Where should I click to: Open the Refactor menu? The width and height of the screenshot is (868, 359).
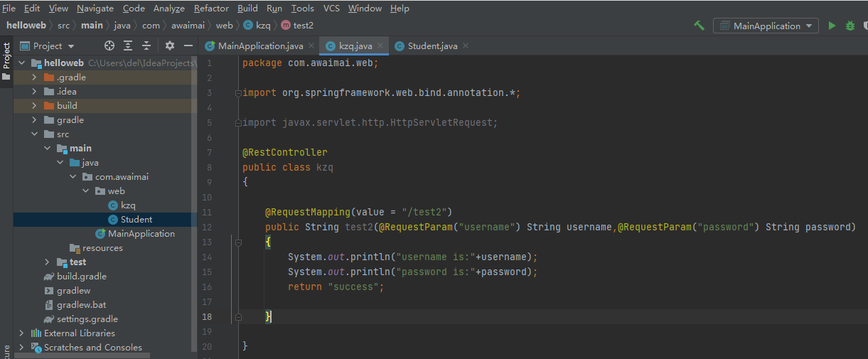[211, 9]
